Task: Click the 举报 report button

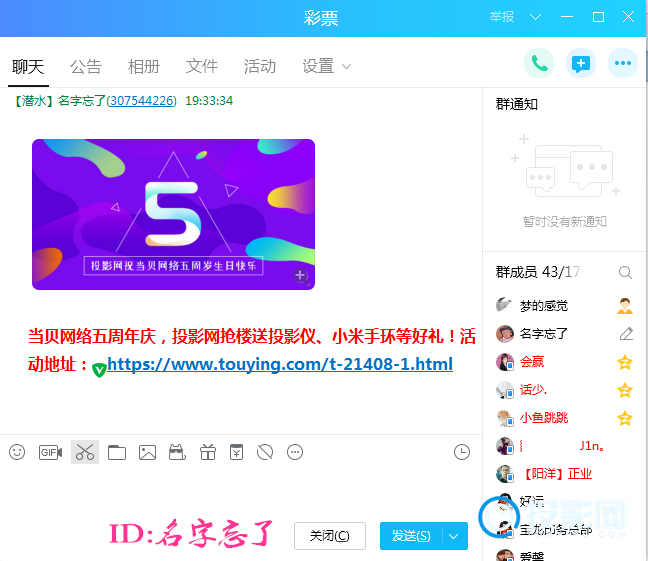Action: tap(502, 17)
